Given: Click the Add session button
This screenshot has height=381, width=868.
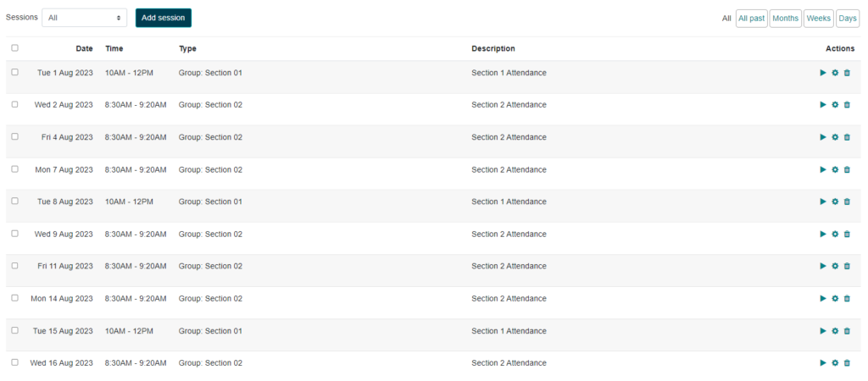Looking at the screenshot, I should pyautogui.click(x=164, y=18).
